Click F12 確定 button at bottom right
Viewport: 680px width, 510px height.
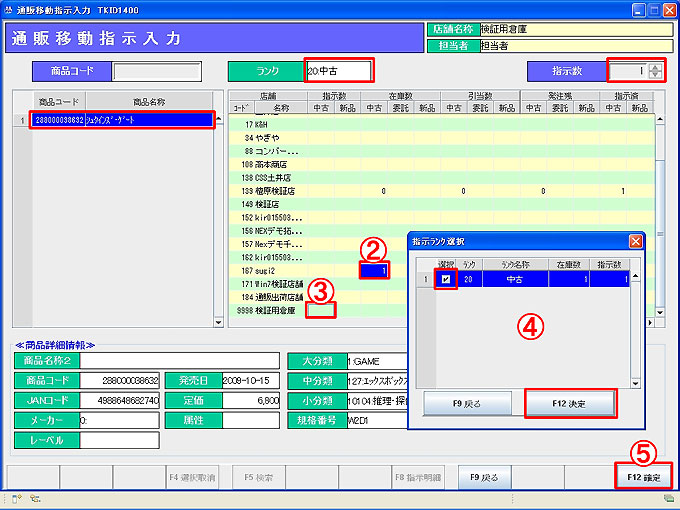pos(643,477)
